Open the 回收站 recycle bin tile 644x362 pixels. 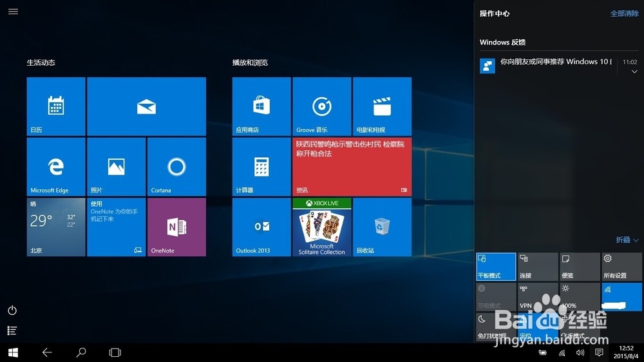tap(383, 227)
